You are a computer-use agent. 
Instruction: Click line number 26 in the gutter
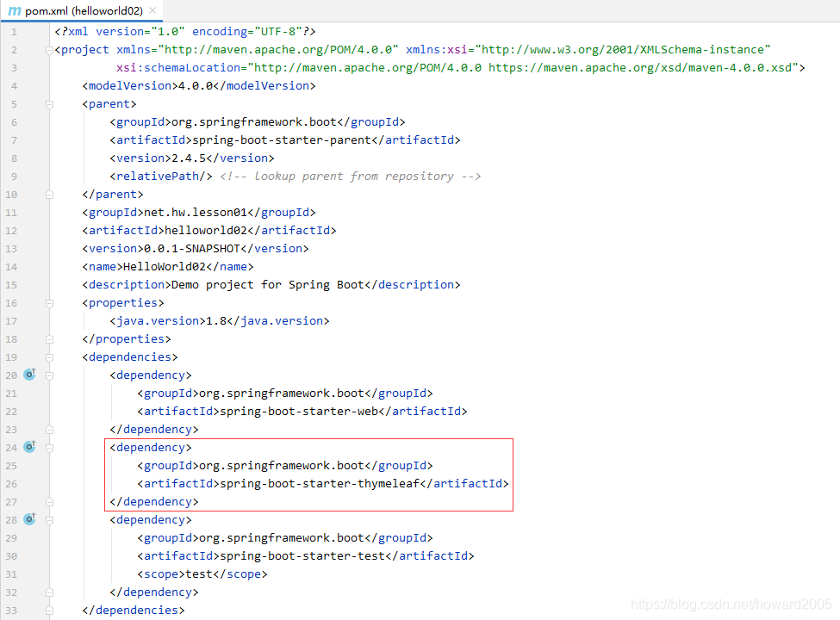[x=11, y=484]
